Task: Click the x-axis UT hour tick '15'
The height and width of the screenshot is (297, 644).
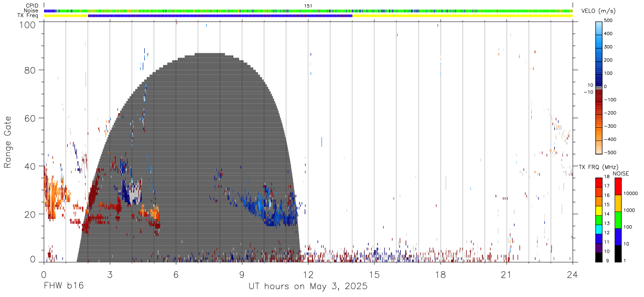Action: pos(374,274)
